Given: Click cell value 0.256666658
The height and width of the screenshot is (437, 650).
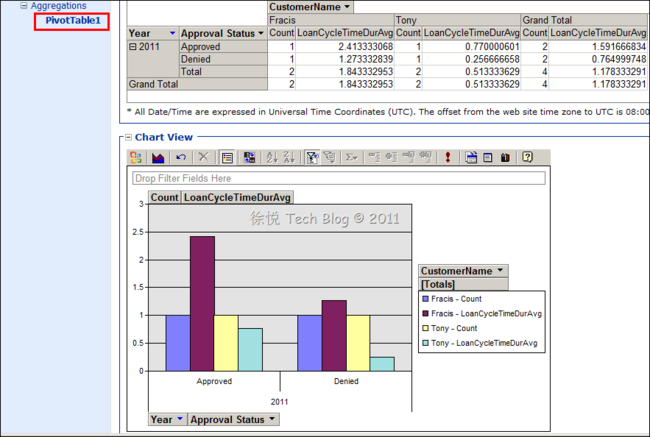Looking at the screenshot, I should [471, 59].
